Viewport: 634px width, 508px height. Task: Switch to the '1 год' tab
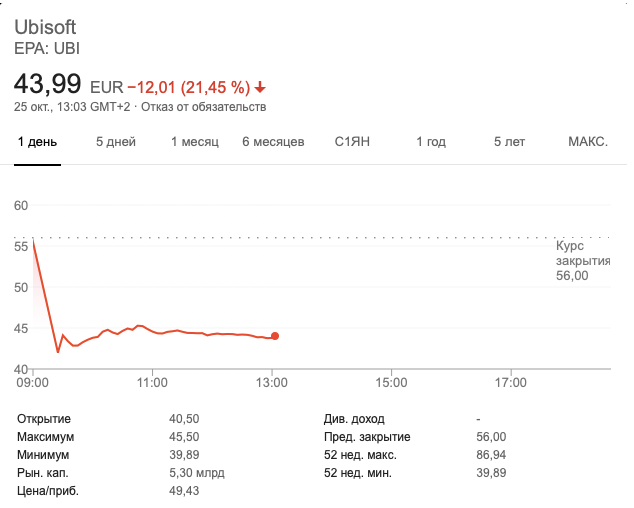tap(431, 142)
